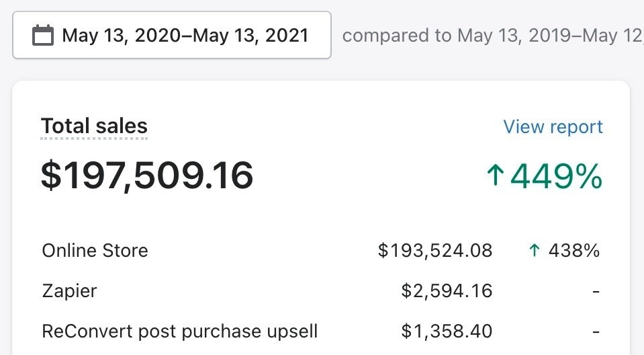Click the $2,594.16 Zapier amount
644x355 pixels.
[x=447, y=291]
